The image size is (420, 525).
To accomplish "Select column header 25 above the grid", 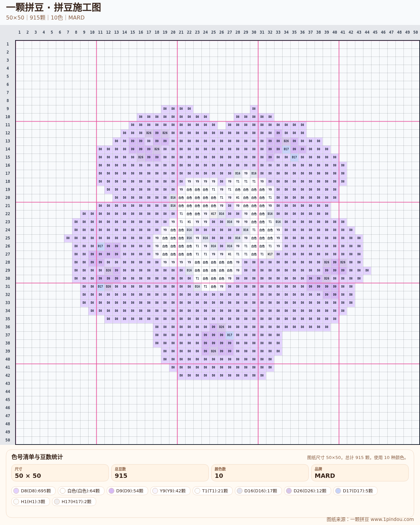I will click(x=214, y=32).
